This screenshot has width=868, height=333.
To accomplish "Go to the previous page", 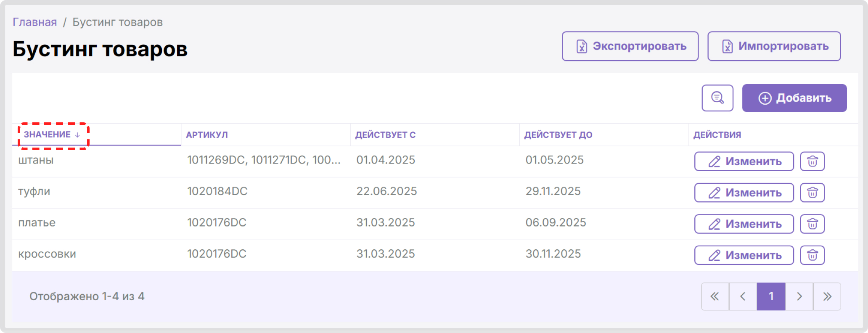I will [x=743, y=296].
